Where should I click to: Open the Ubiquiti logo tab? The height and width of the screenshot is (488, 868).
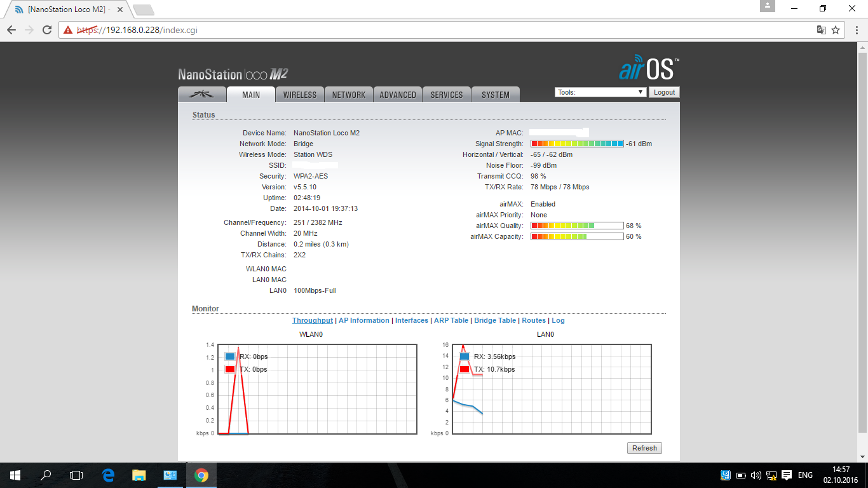click(203, 95)
